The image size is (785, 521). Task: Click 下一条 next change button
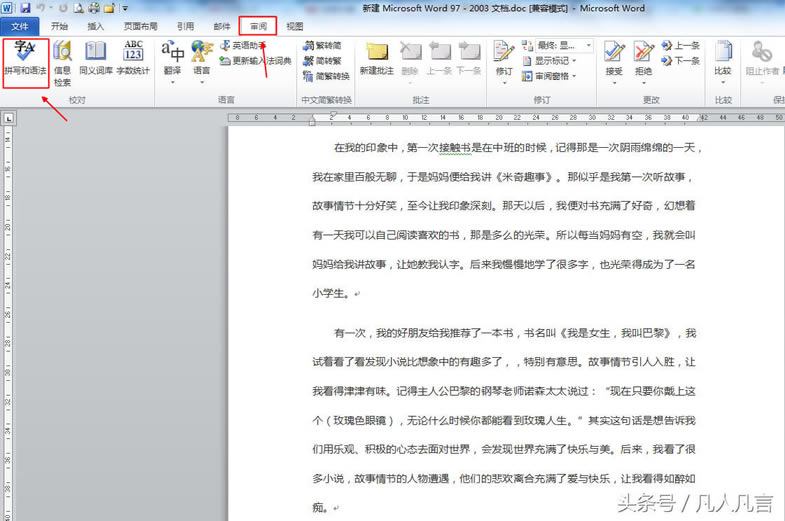tap(680, 60)
